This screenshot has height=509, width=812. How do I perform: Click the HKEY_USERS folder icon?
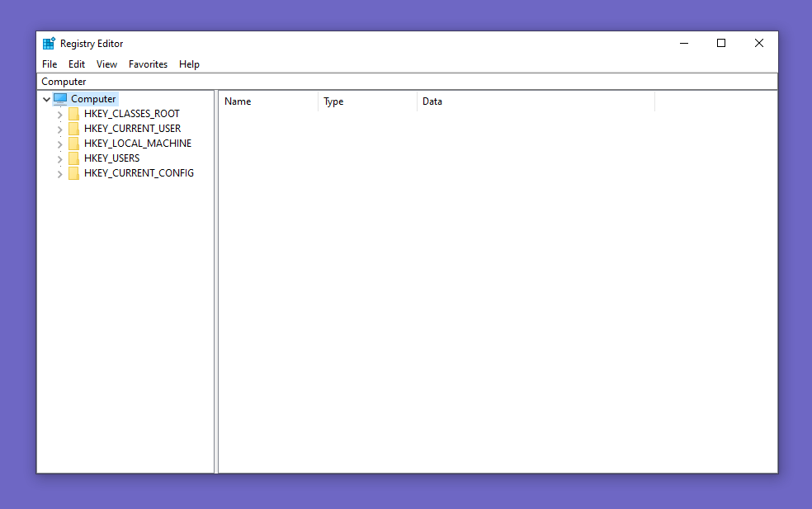[x=74, y=158]
